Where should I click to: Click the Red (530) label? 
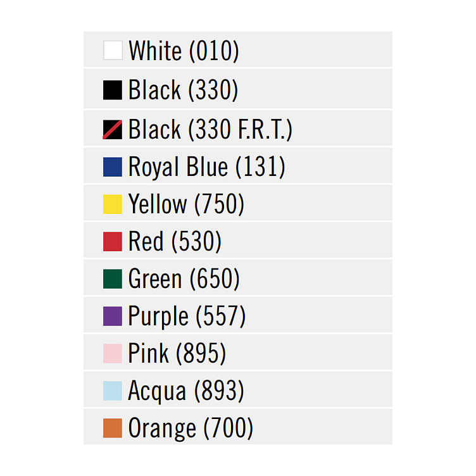[x=175, y=241]
